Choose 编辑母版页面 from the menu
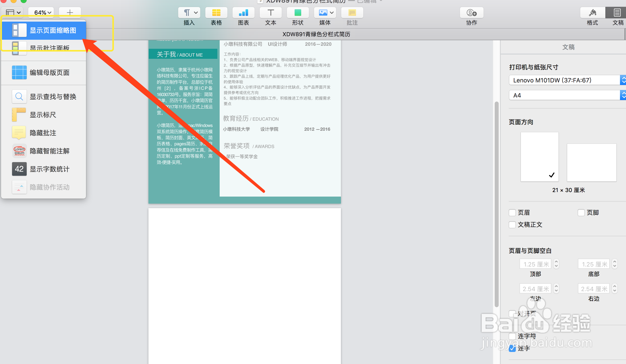Screen dimensions: 626x364 coord(50,73)
